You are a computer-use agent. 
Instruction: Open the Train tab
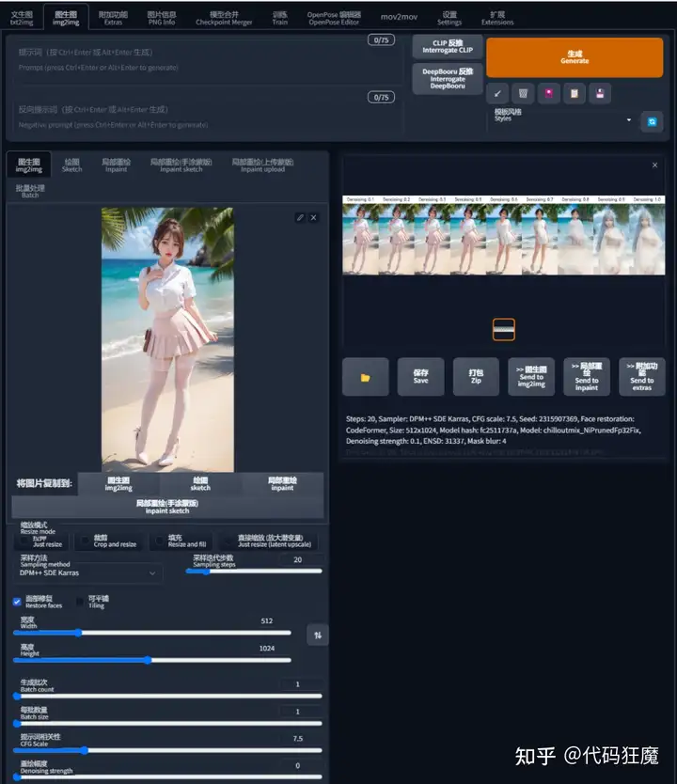tap(279, 18)
